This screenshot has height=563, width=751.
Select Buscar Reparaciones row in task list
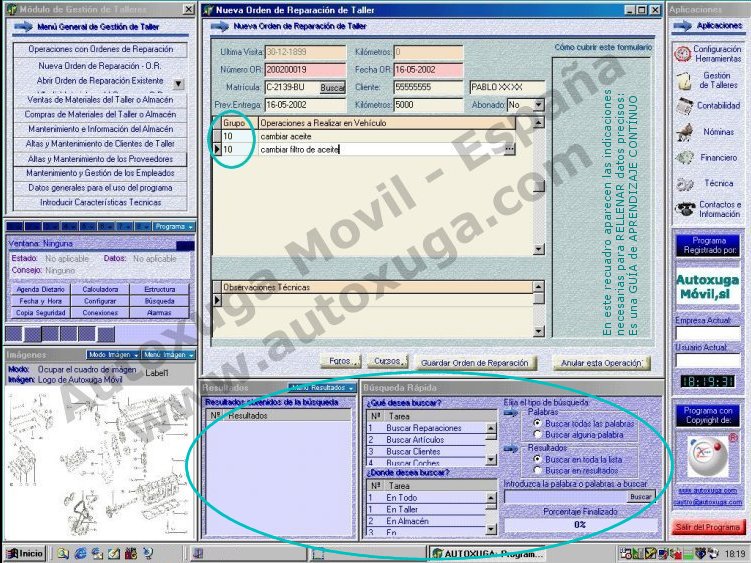(x=426, y=428)
